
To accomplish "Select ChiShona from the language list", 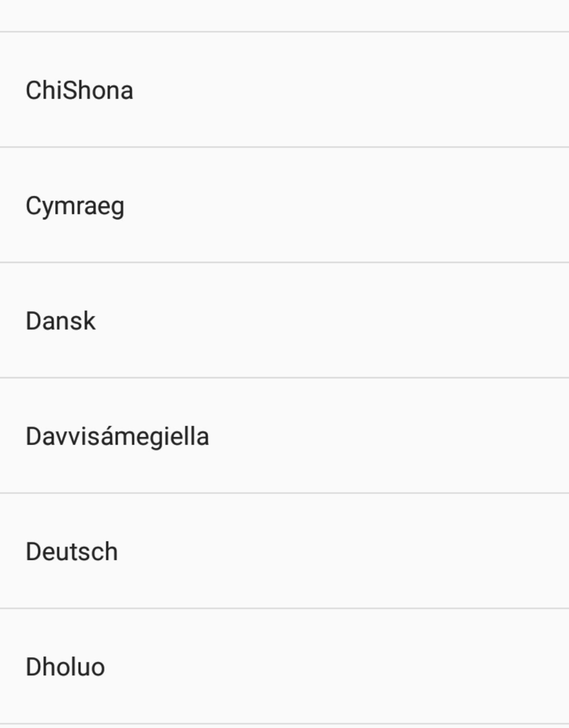I will click(284, 90).
